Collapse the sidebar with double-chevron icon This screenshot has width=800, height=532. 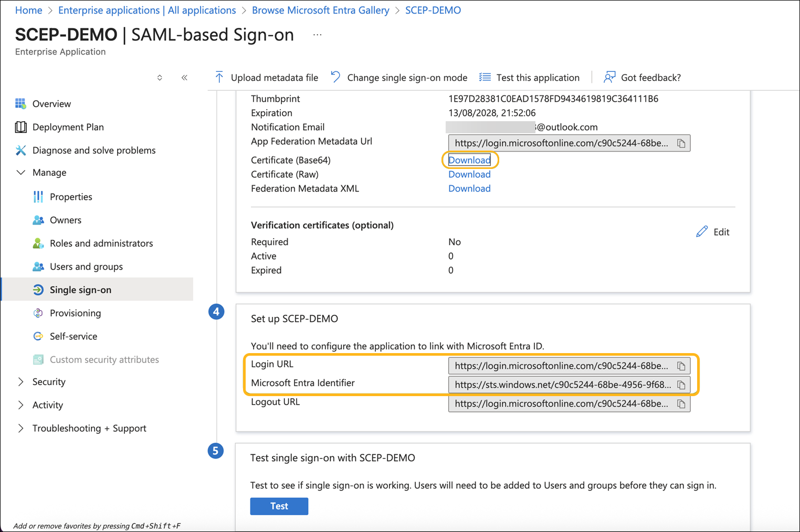pos(184,78)
